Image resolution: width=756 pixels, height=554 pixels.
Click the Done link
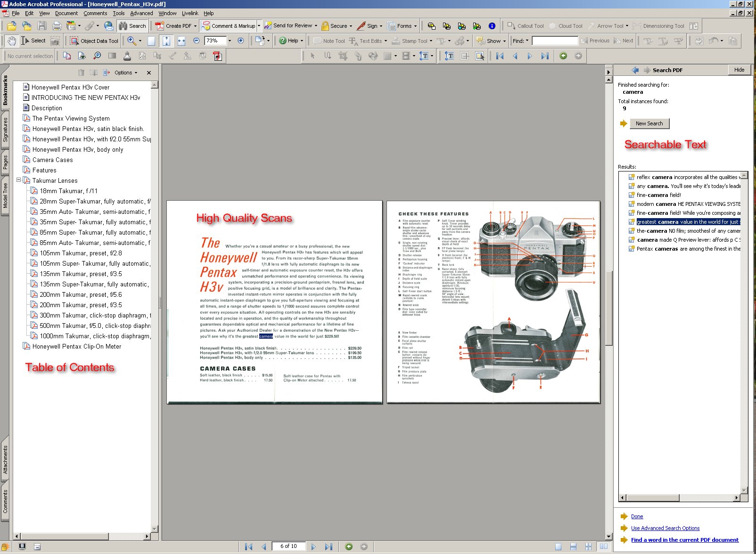click(x=637, y=516)
